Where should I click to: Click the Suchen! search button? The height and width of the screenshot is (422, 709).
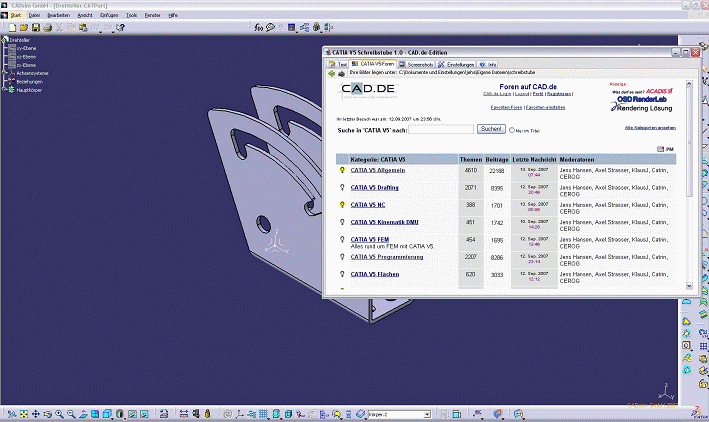point(491,129)
